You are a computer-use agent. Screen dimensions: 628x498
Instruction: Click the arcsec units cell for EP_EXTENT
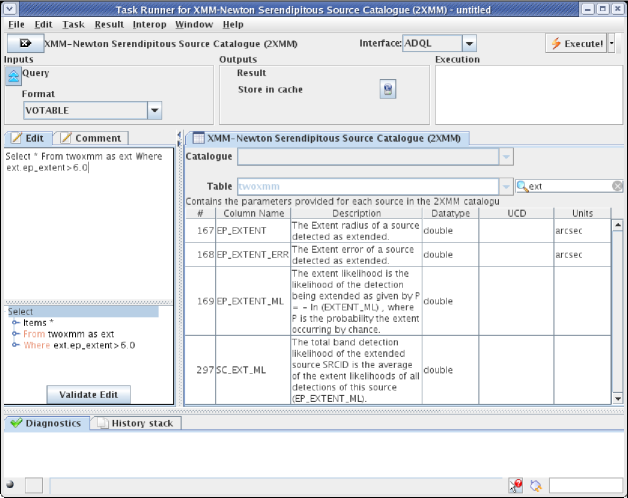(x=582, y=231)
